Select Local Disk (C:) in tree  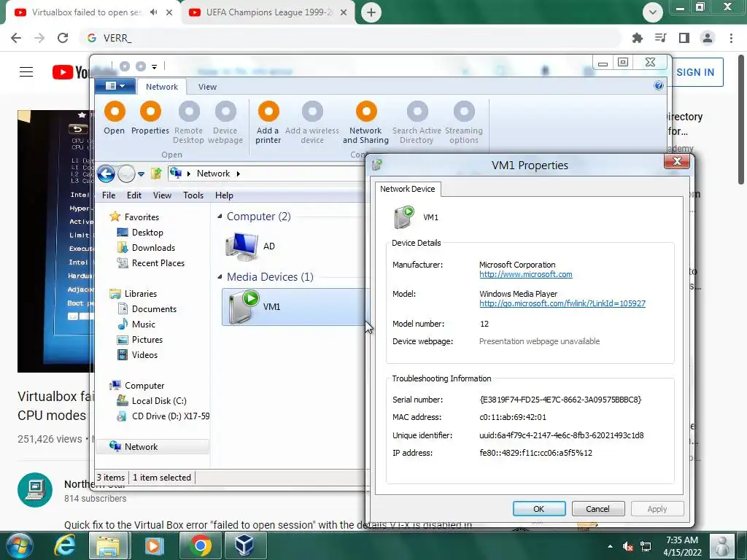pyautogui.click(x=158, y=401)
